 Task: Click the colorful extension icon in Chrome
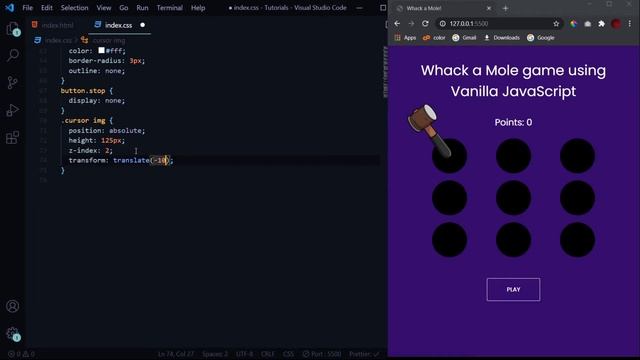[574, 24]
